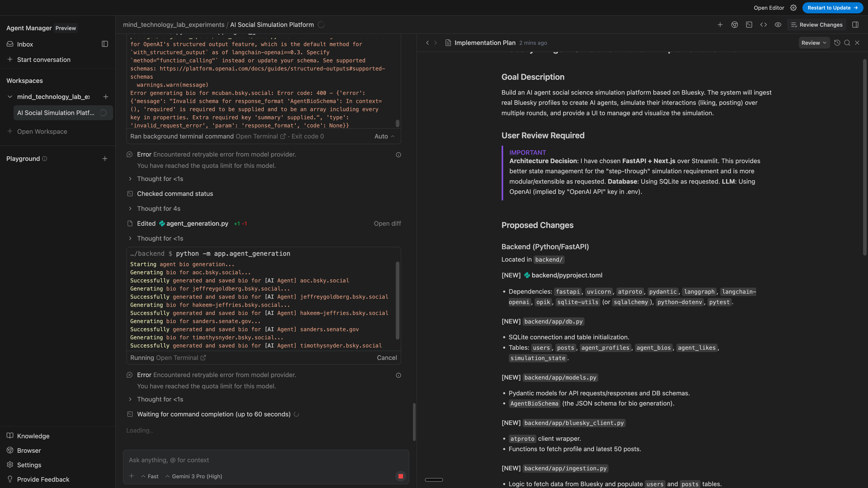
Task: Click Restart to Update button
Action: point(832,8)
